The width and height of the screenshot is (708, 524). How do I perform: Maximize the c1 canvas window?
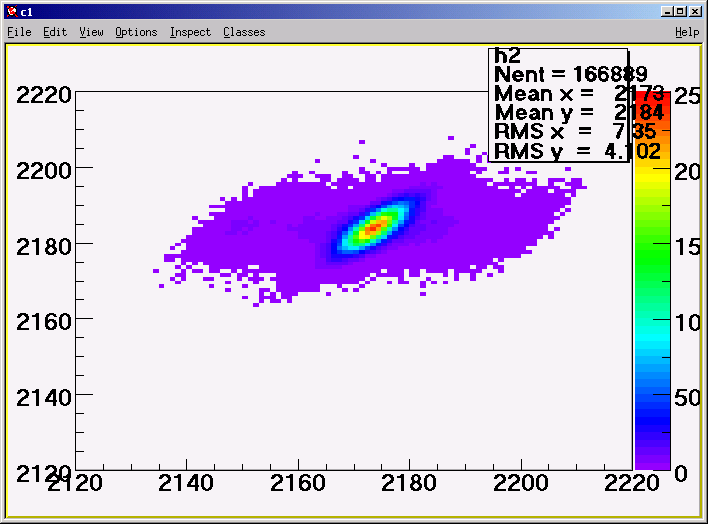tap(681, 12)
